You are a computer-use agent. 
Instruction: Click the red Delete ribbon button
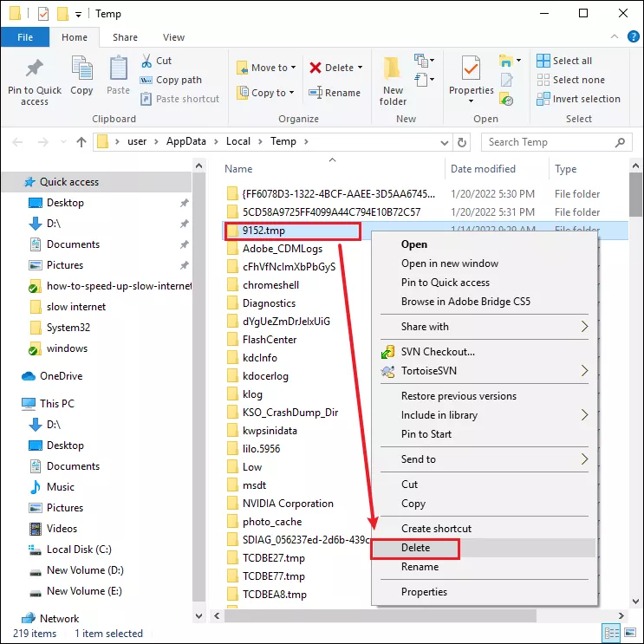[336, 68]
